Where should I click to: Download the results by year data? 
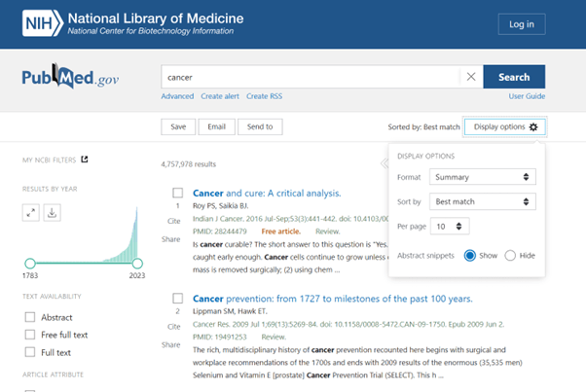coord(52,213)
